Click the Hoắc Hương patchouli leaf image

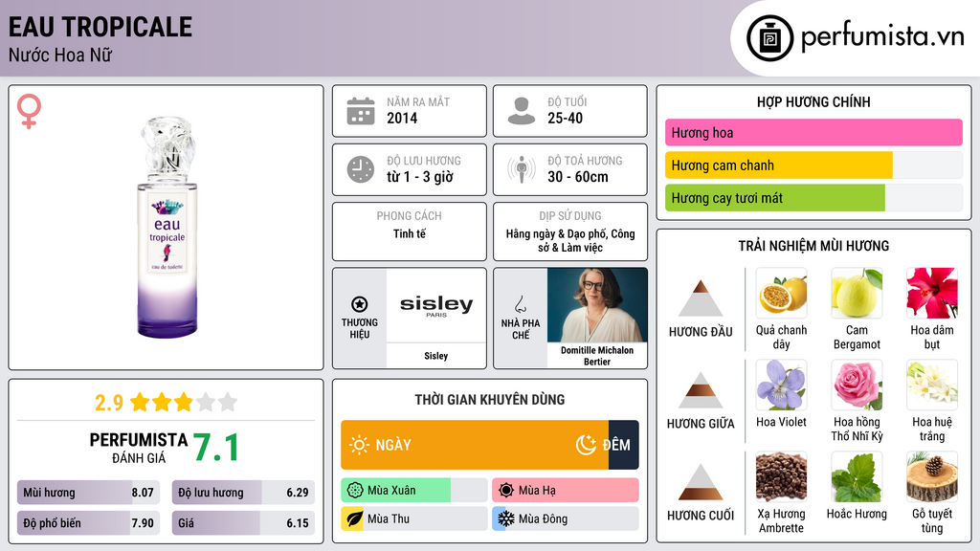(857, 476)
